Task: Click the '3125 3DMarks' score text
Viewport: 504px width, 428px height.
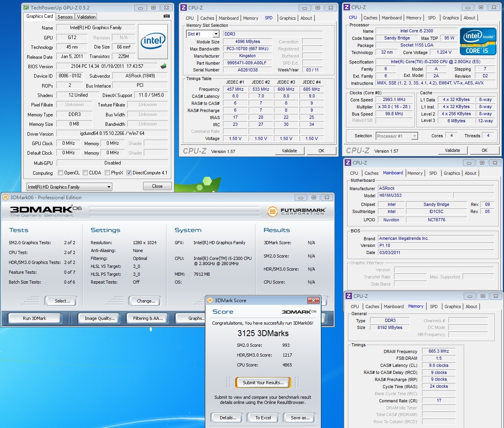Action: point(263,333)
